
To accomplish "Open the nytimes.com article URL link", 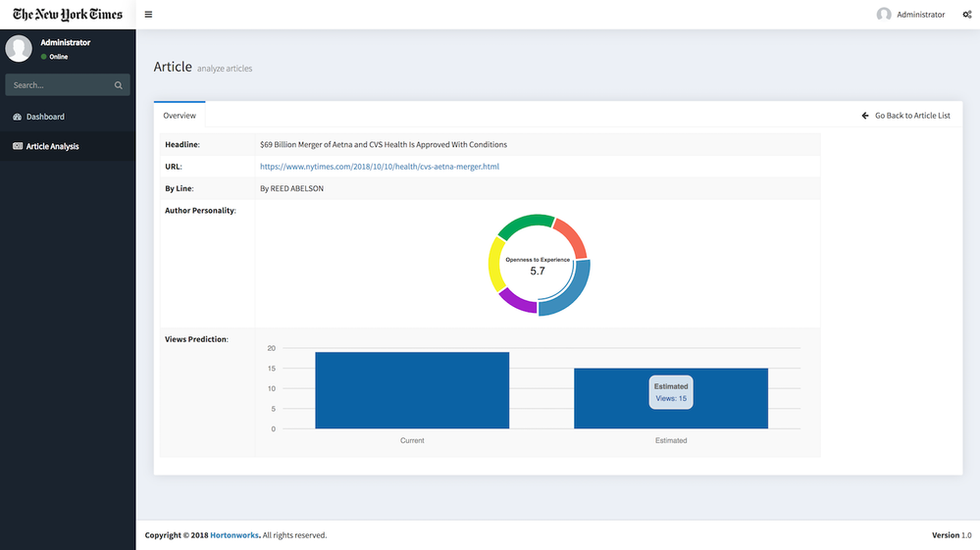I will click(x=380, y=167).
